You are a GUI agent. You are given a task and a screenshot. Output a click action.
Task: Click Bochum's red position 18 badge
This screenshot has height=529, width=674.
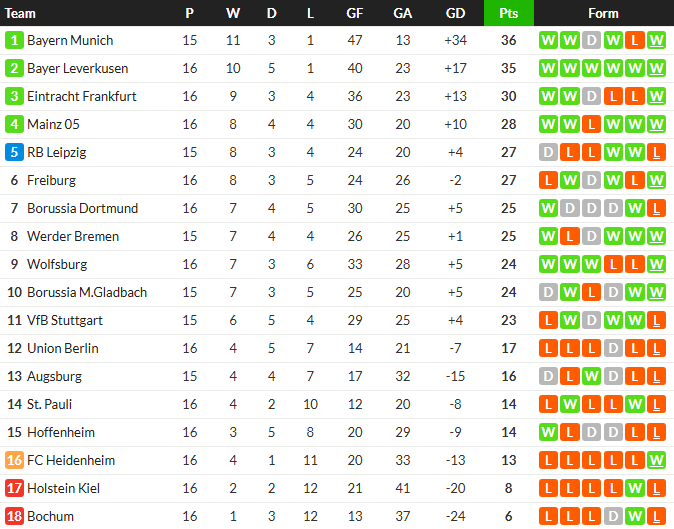[x=14, y=517]
